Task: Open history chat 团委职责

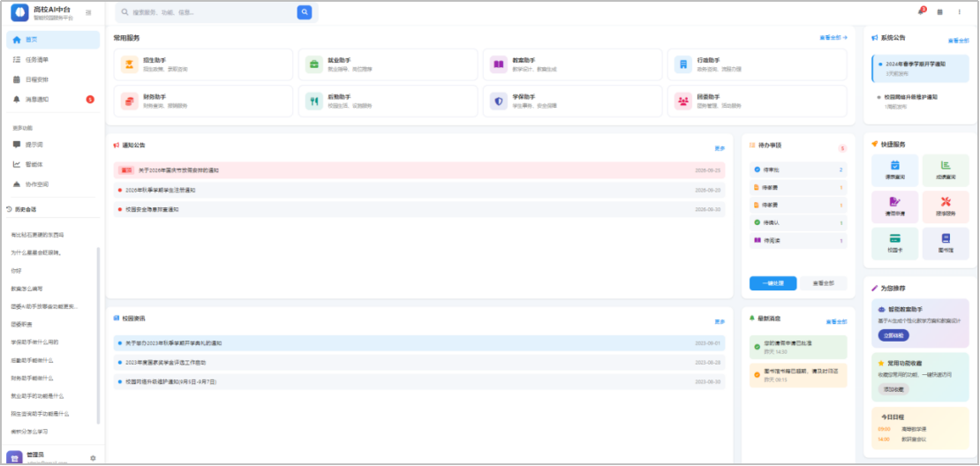Action: [22, 324]
